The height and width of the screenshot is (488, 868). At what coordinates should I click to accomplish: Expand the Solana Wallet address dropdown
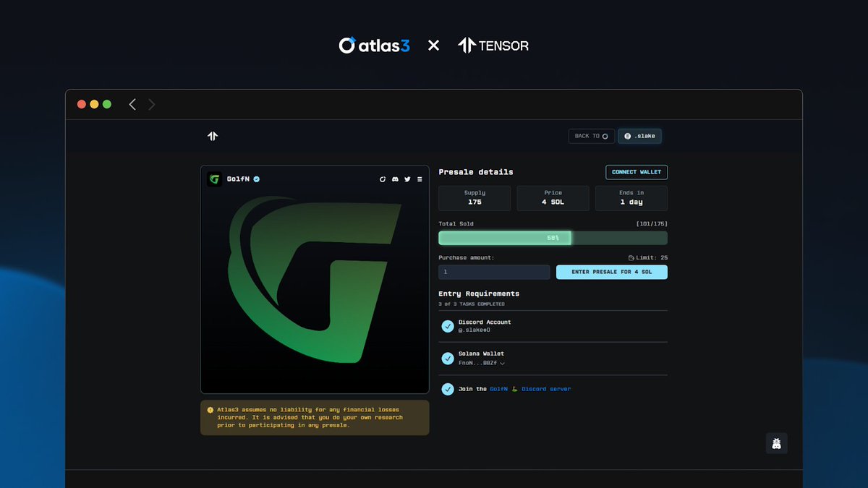(502, 363)
